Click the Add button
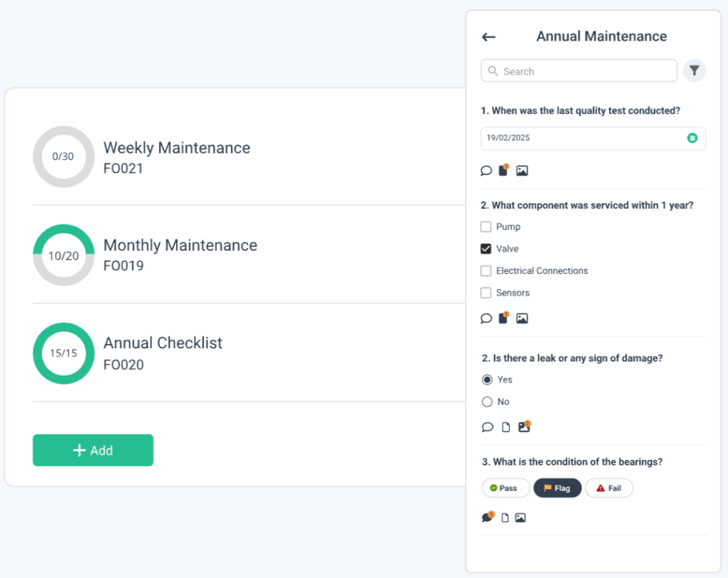The width and height of the screenshot is (728, 578). coord(92,450)
